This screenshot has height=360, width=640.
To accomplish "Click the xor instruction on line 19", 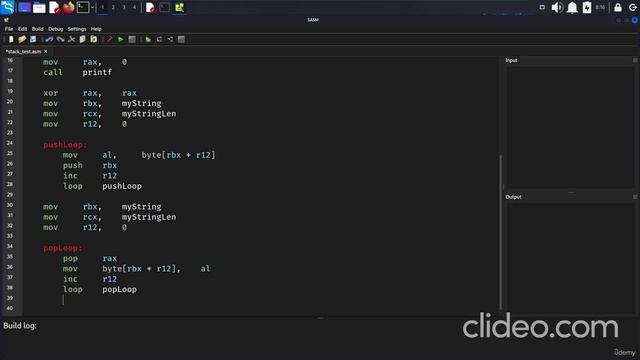I will [51, 93].
